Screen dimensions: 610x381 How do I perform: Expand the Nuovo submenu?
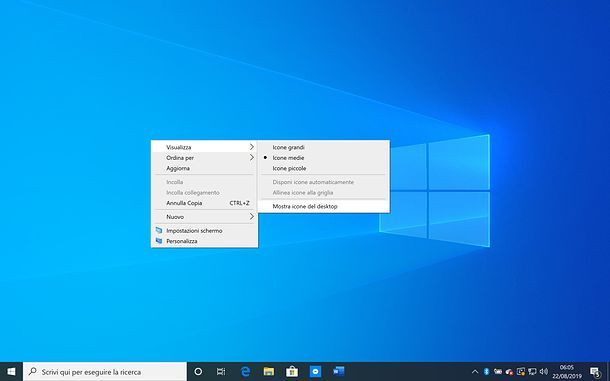(x=204, y=217)
